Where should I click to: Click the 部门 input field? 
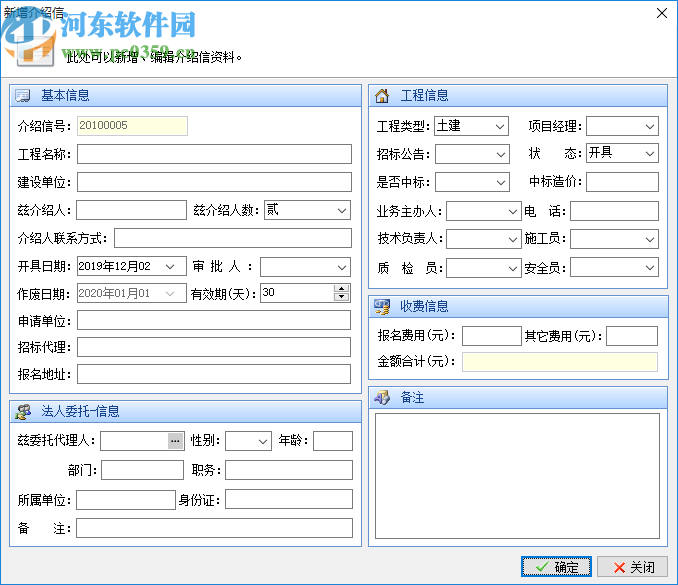tap(143, 470)
